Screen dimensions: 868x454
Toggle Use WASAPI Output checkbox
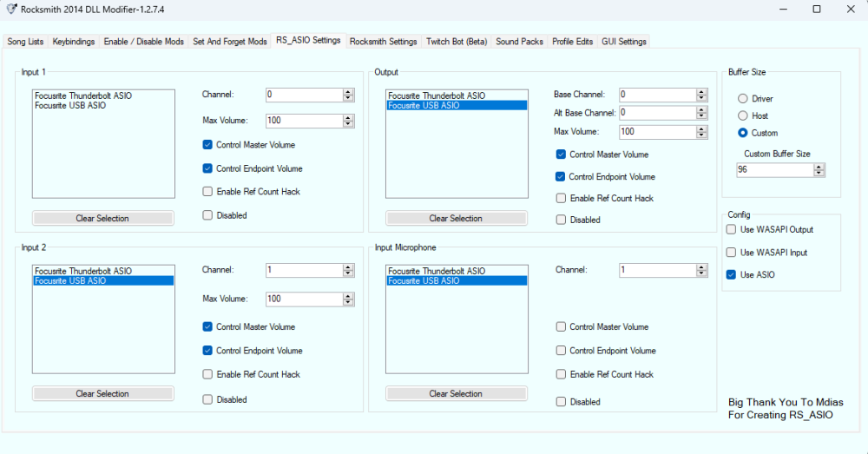pyautogui.click(x=731, y=230)
